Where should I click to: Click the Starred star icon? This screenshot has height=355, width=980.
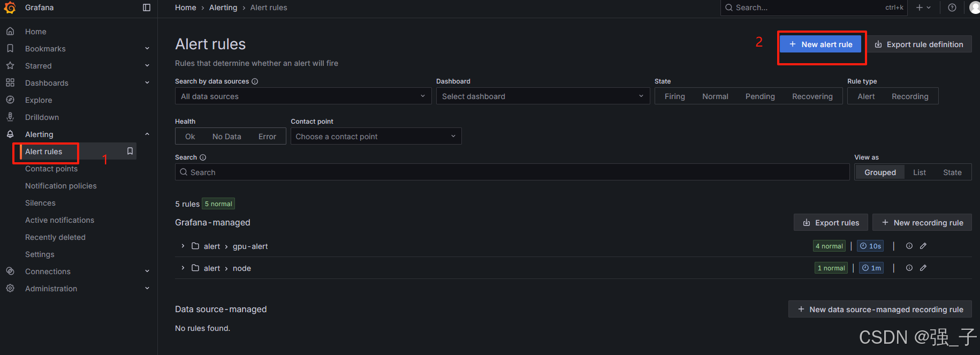click(10, 66)
